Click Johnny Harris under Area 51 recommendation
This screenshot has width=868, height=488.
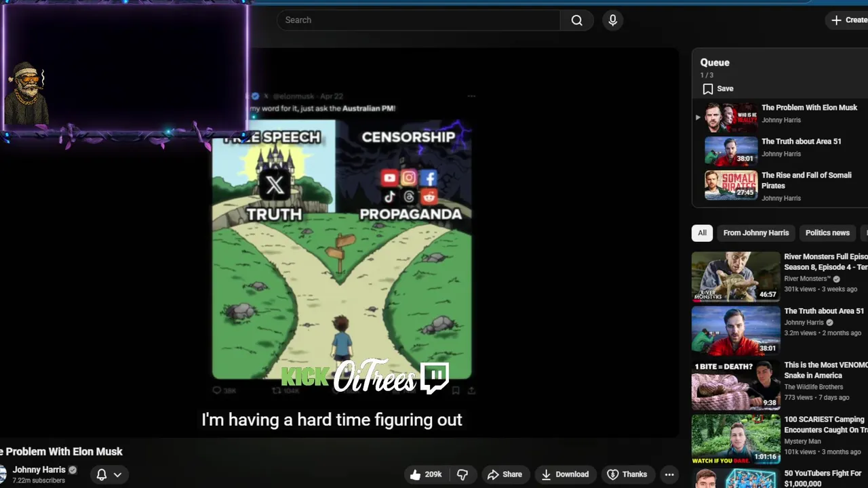tap(804, 323)
